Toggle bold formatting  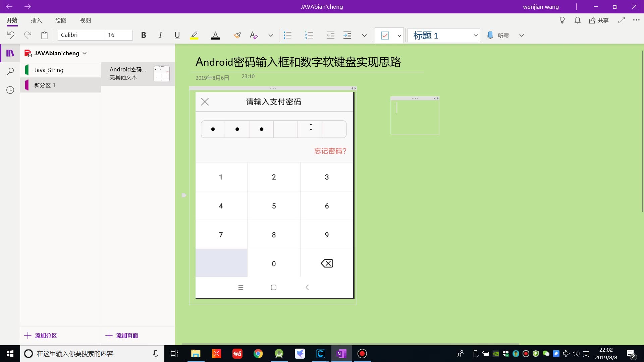(x=144, y=35)
